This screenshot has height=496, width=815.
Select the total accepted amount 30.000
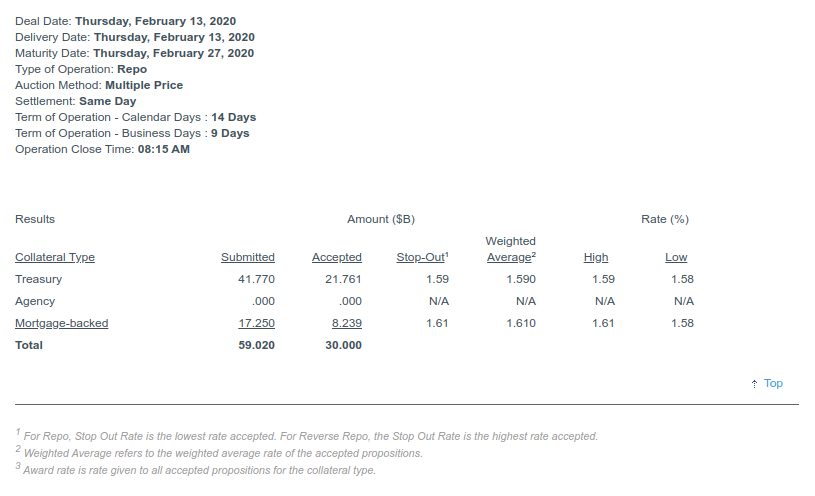[x=343, y=345]
